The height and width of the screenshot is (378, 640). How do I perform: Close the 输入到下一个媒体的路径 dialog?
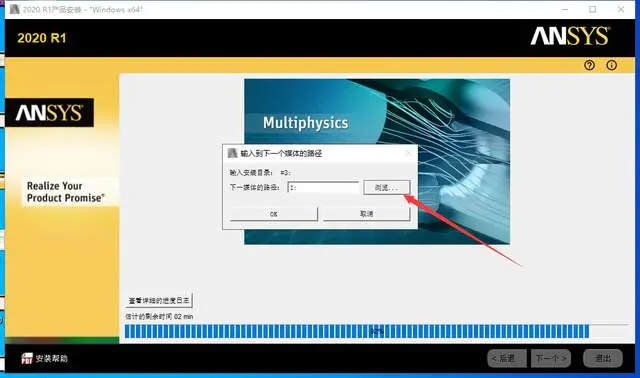coord(408,153)
